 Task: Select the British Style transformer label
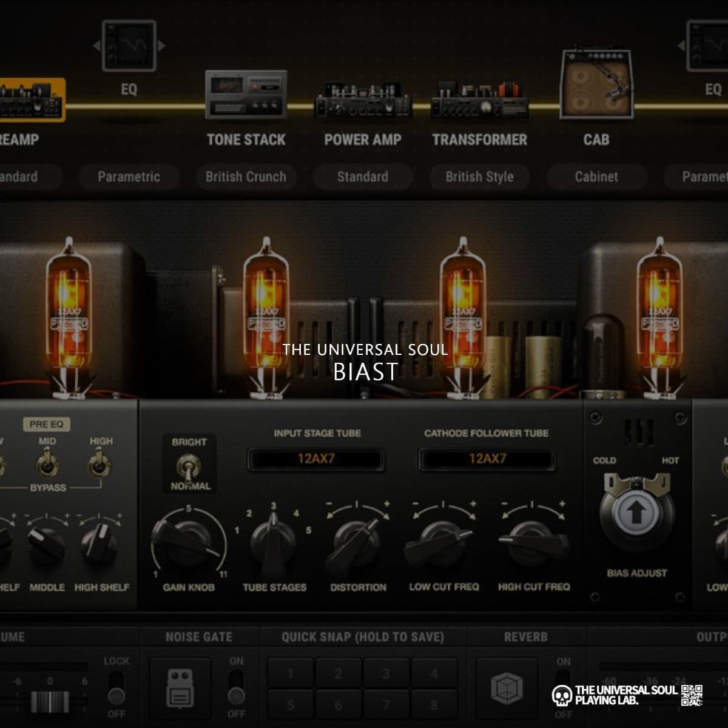pyautogui.click(x=479, y=177)
